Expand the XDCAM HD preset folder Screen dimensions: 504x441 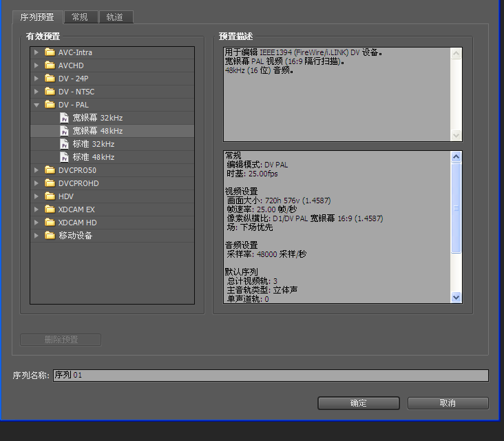36,223
